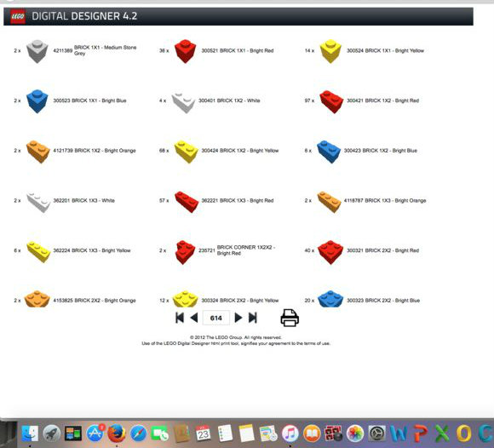Open Mission Control from the dock

(73, 434)
